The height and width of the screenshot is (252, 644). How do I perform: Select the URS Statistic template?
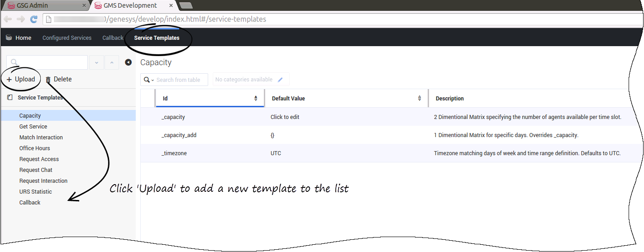[36, 192]
